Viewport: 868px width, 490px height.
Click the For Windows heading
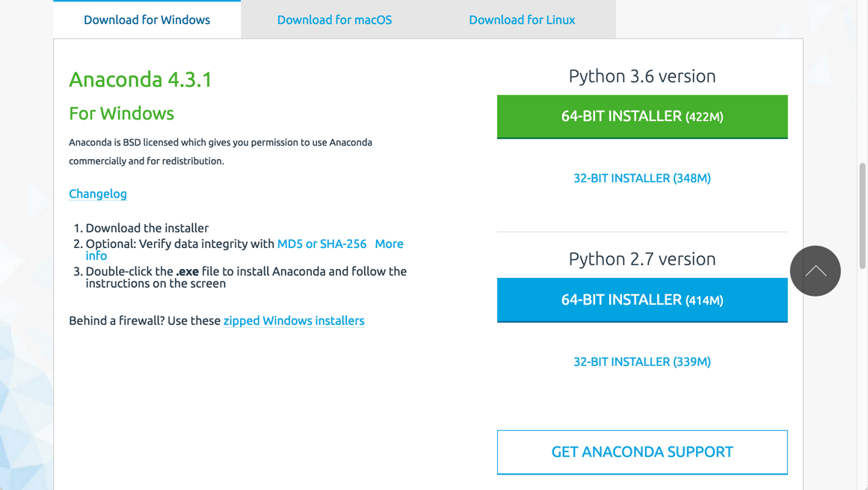click(121, 114)
